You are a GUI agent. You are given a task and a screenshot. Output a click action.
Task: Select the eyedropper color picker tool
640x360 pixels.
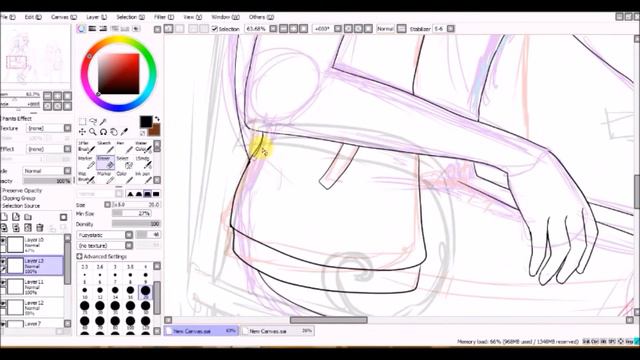[x=124, y=132]
